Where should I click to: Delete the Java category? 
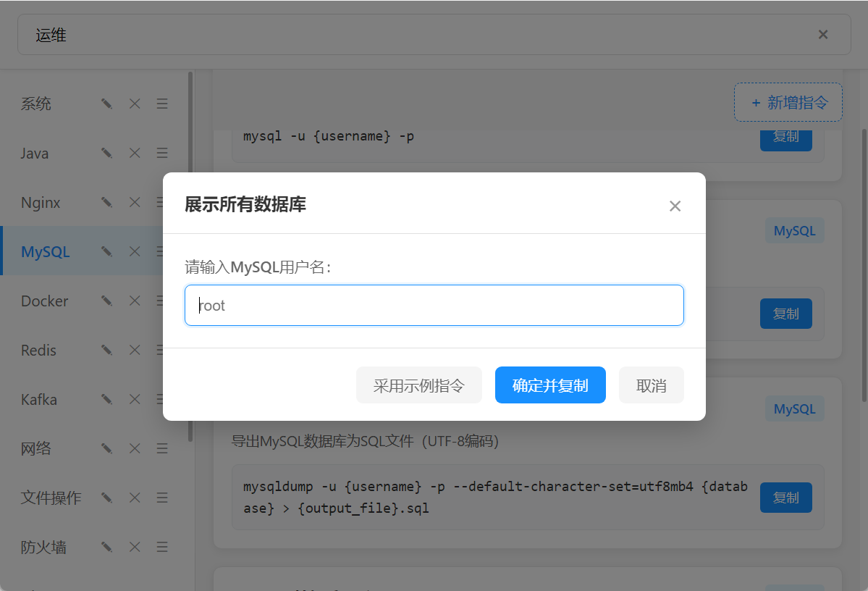135,153
